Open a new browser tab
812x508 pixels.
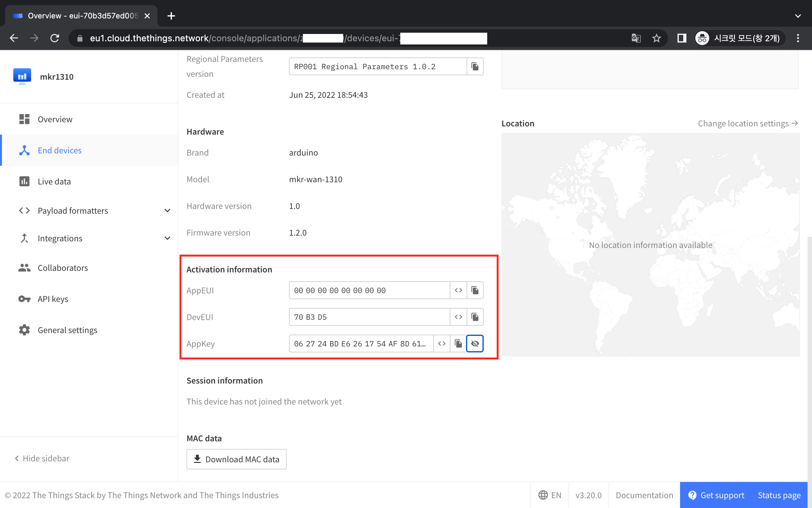171,16
